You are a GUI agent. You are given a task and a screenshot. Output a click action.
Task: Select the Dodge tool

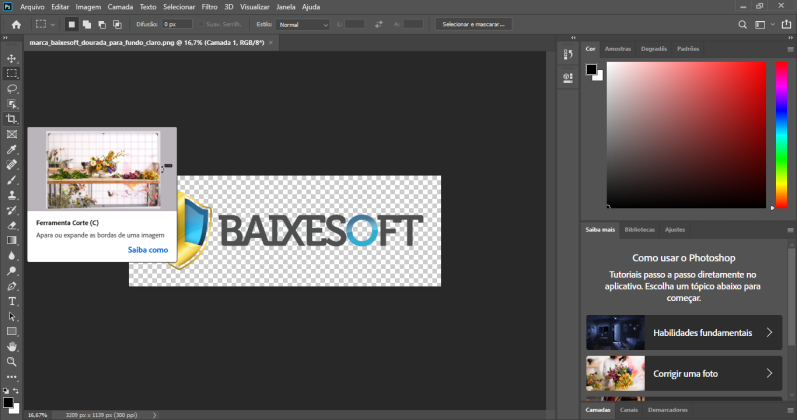pyautogui.click(x=11, y=271)
